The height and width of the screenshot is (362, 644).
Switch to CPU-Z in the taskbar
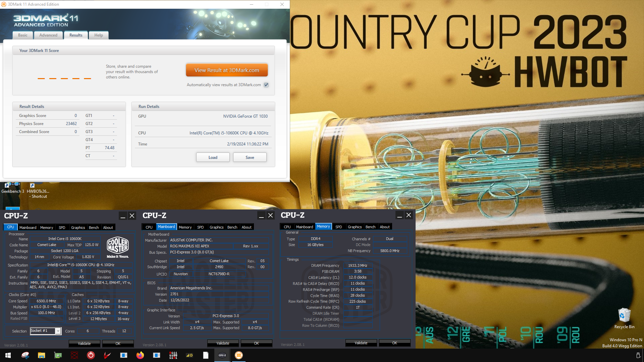(222, 355)
